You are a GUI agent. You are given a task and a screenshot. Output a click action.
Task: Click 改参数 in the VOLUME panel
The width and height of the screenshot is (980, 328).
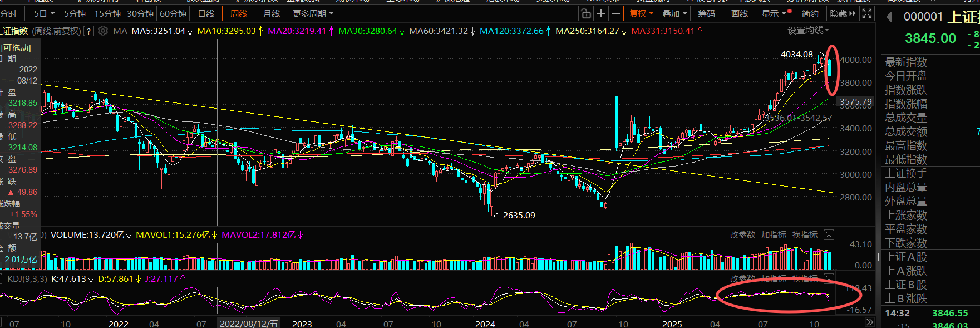[x=742, y=235]
